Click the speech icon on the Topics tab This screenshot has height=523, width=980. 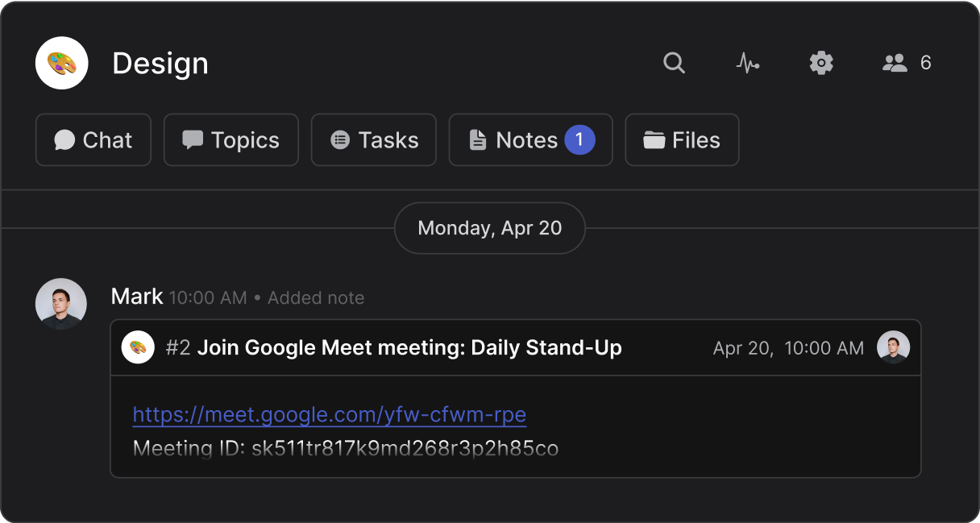point(193,139)
